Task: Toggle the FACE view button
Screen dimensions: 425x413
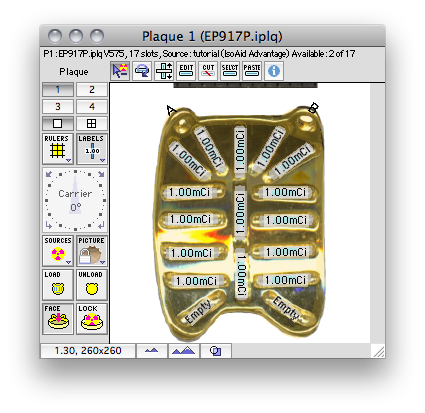Action: (x=58, y=319)
